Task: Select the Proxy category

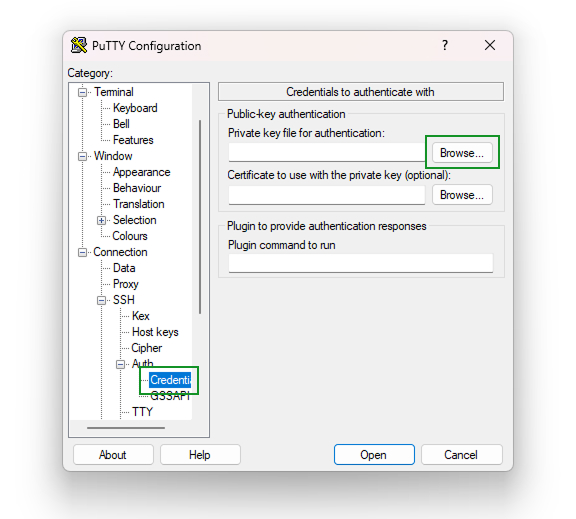Action: [126, 284]
